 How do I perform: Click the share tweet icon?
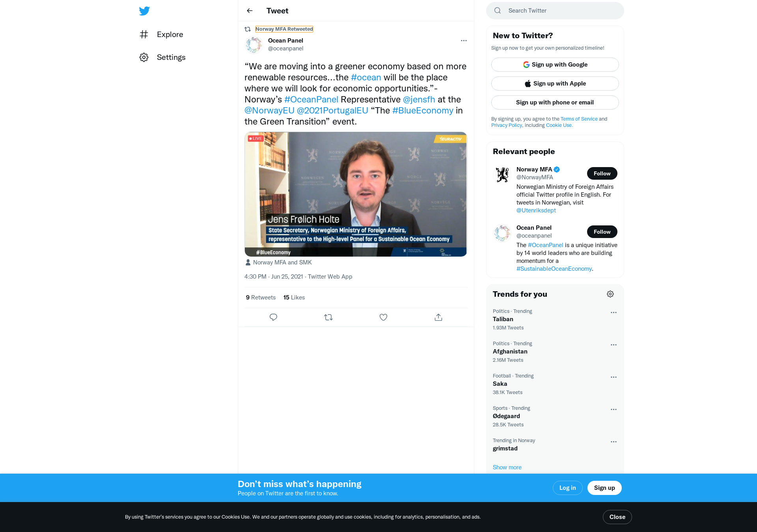[x=438, y=317]
